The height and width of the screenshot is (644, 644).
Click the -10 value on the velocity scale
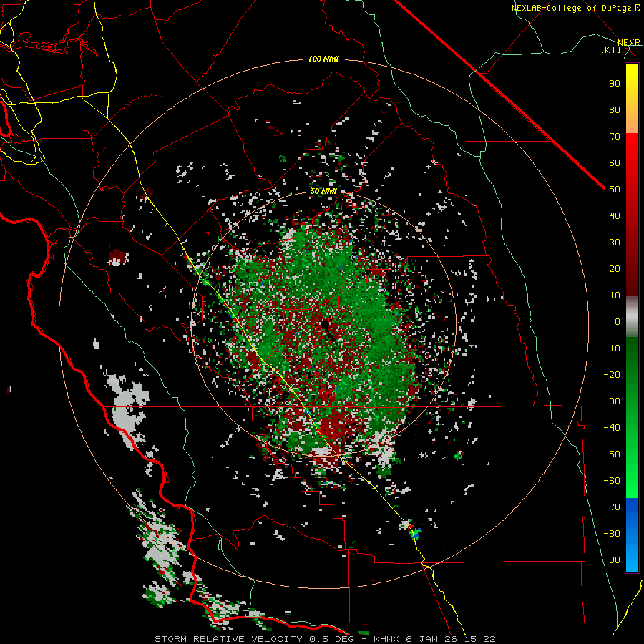pyautogui.click(x=612, y=348)
